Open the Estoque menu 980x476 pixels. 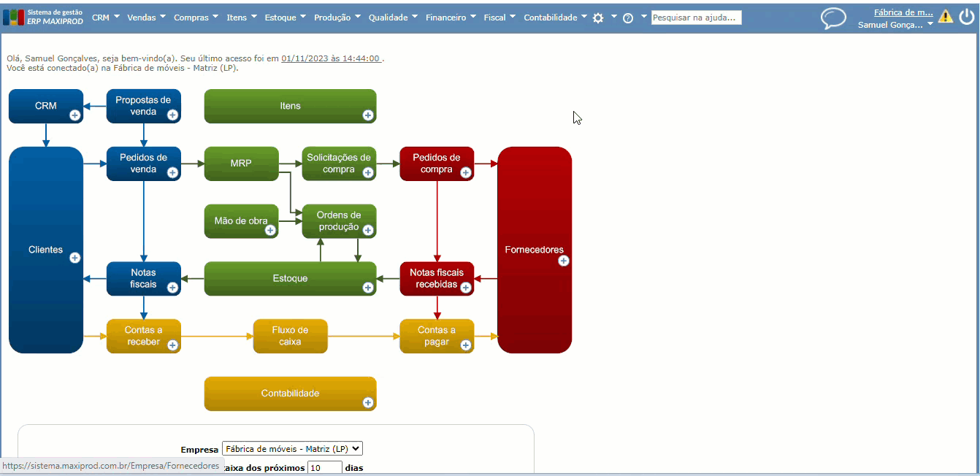click(286, 18)
